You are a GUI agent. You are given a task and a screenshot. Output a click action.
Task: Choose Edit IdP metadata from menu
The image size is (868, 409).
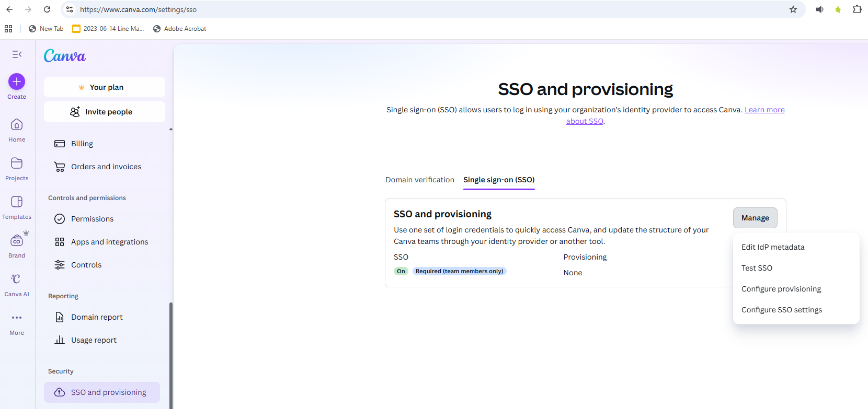pyautogui.click(x=796, y=247)
